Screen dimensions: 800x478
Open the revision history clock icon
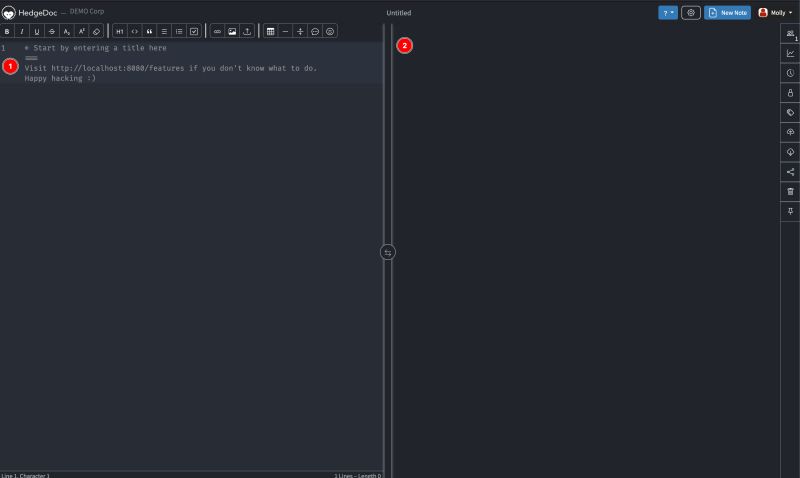pyautogui.click(x=790, y=73)
